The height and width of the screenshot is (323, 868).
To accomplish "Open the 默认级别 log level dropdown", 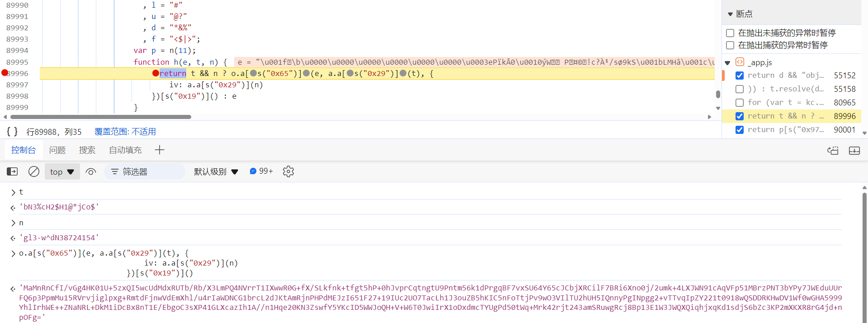I will coord(216,171).
